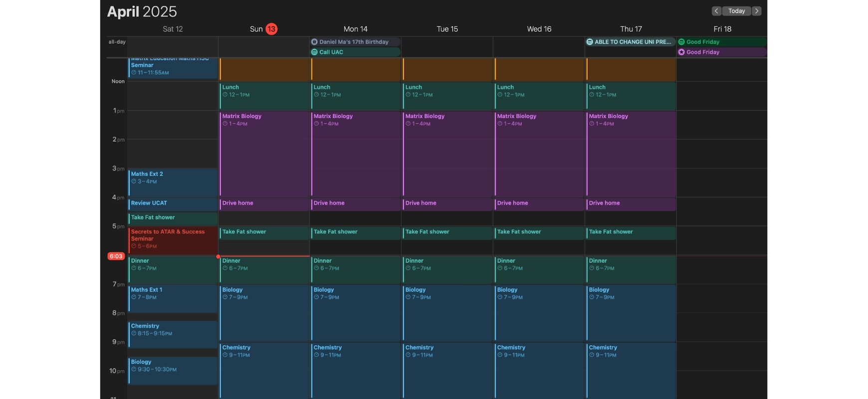Select Monday's Take Fat shower event
Image resolution: width=868 pixels, height=399 pixels.
(356, 233)
